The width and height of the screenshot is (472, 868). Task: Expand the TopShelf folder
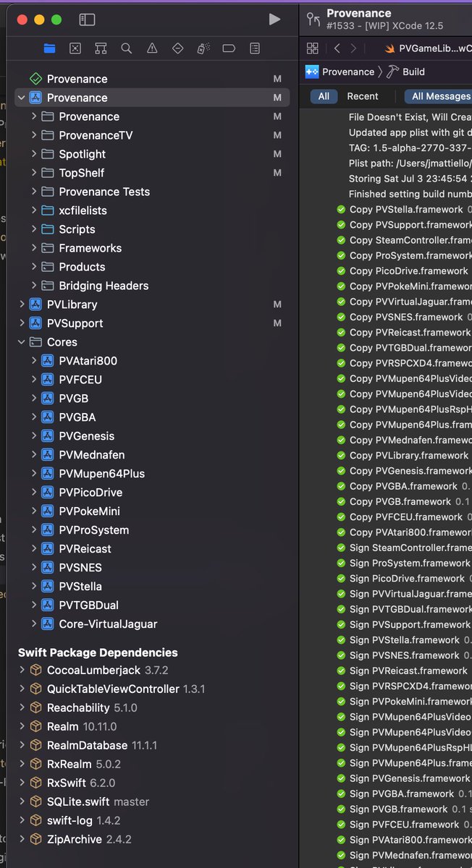coord(34,173)
